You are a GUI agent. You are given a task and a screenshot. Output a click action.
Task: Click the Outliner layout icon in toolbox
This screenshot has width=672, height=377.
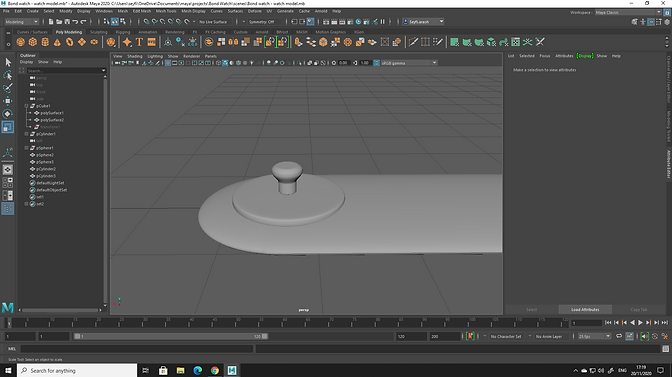pyautogui.click(x=8, y=209)
